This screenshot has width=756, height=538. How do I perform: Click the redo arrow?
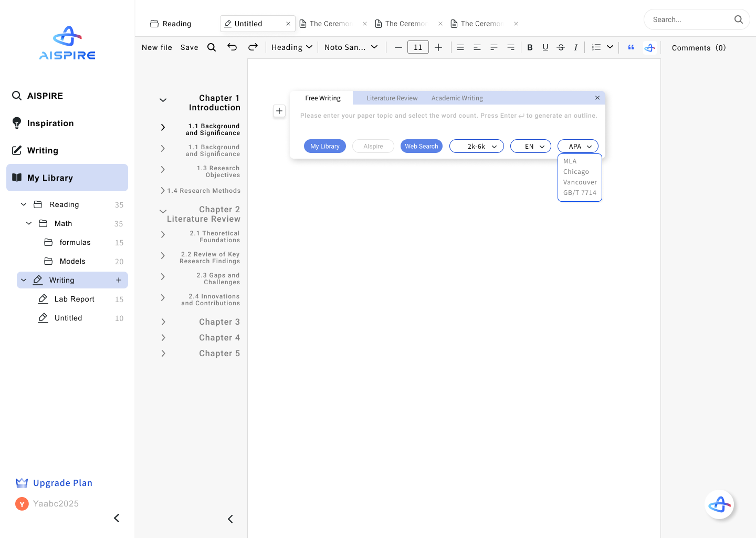click(253, 47)
